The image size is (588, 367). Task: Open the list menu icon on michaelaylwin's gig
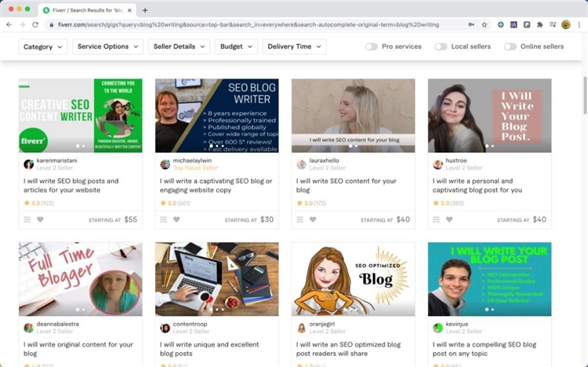coord(164,220)
